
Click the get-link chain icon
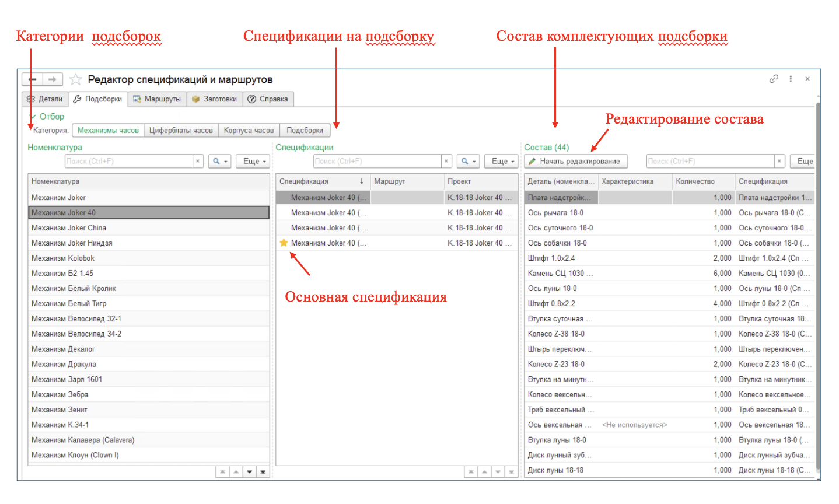pos(774,79)
